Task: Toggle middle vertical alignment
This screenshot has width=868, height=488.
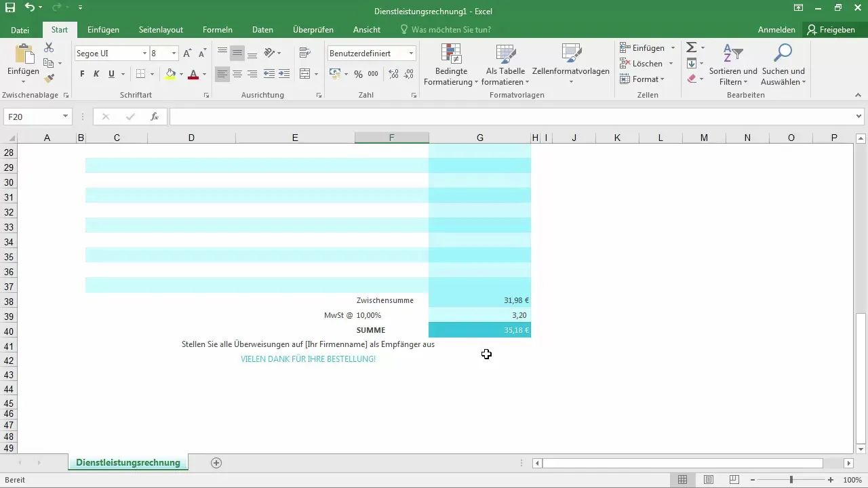Action: [237, 53]
